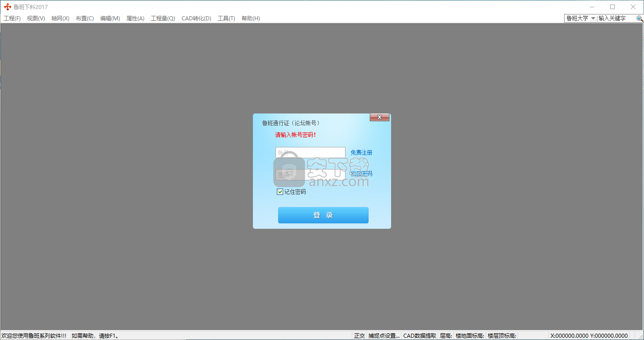
Task: Close the 鲁班下料2017 main window
Action: 633,7
